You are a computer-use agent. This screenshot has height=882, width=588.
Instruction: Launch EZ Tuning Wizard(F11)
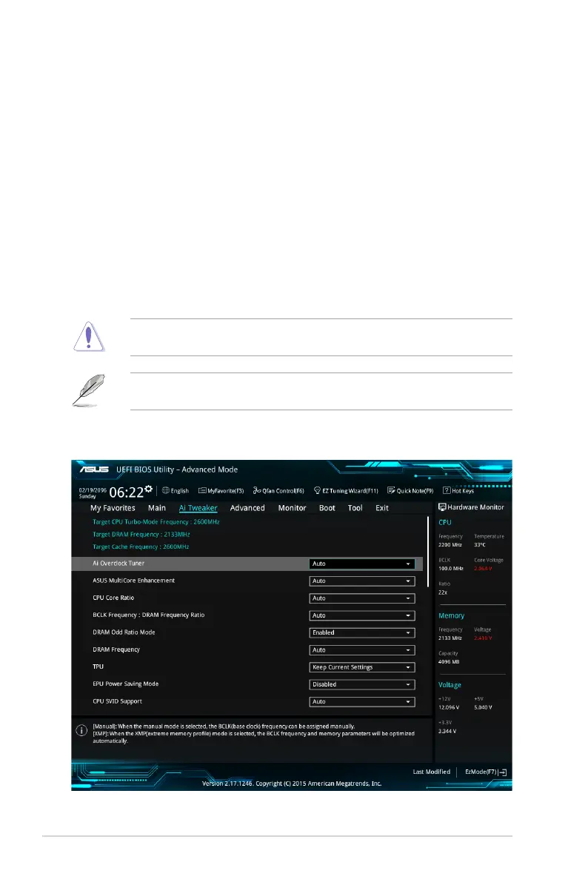click(346, 491)
